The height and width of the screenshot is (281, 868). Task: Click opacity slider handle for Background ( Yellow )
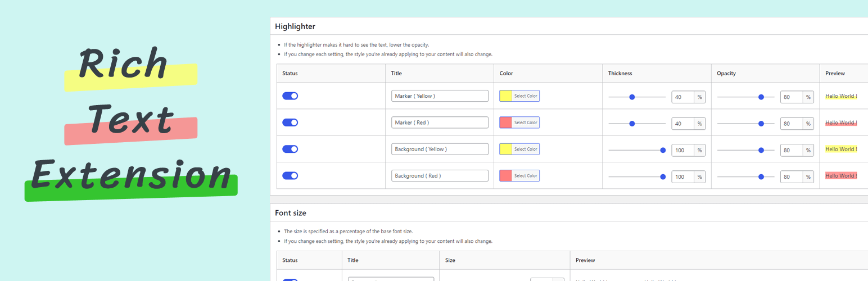[761, 150]
